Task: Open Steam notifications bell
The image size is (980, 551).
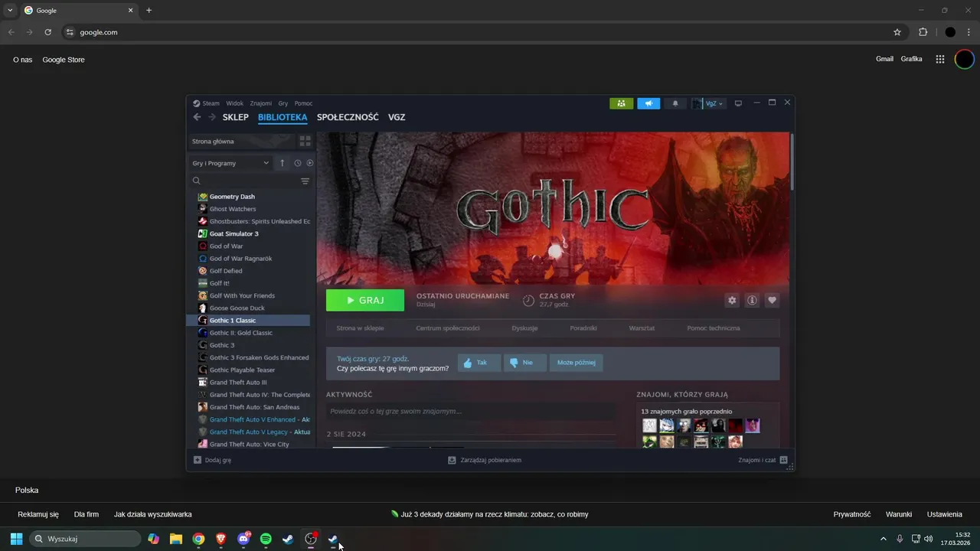Action: (x=675, y=103)
